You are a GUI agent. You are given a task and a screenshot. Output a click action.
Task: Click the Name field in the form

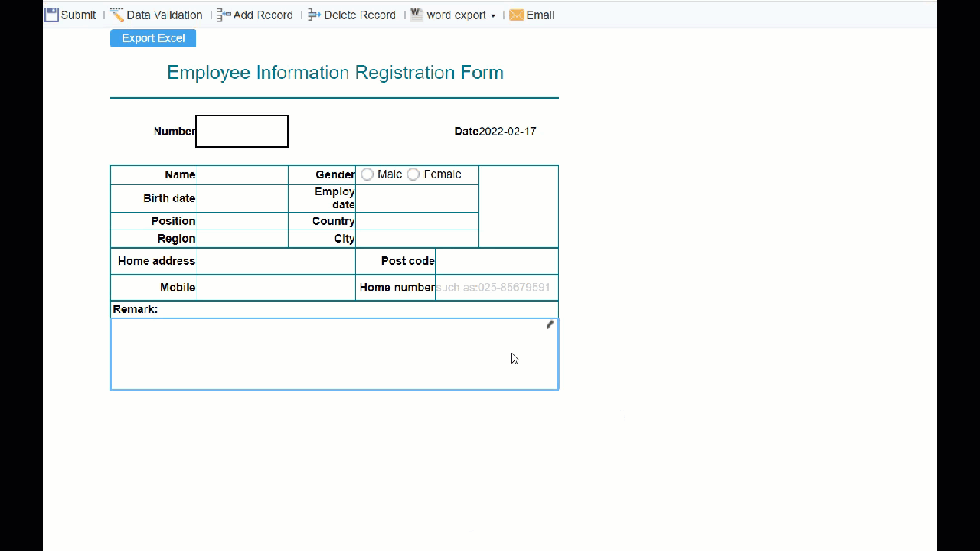242,174
